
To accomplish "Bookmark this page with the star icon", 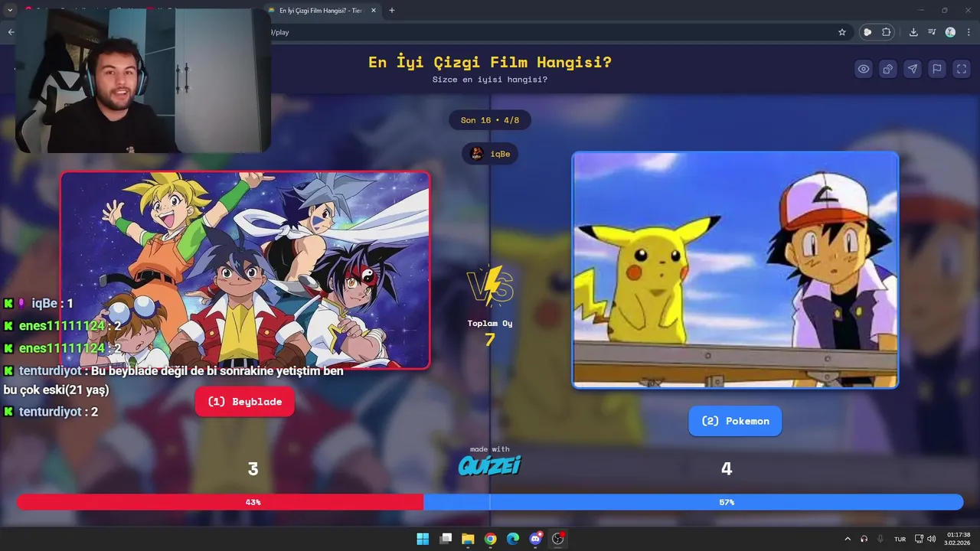I will point(842,32).
